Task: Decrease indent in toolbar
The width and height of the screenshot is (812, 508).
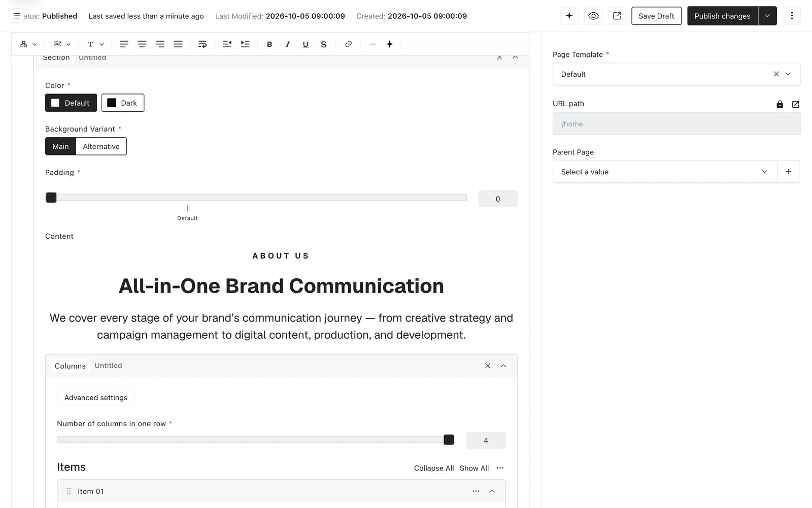Action: (x=227, y=44)
